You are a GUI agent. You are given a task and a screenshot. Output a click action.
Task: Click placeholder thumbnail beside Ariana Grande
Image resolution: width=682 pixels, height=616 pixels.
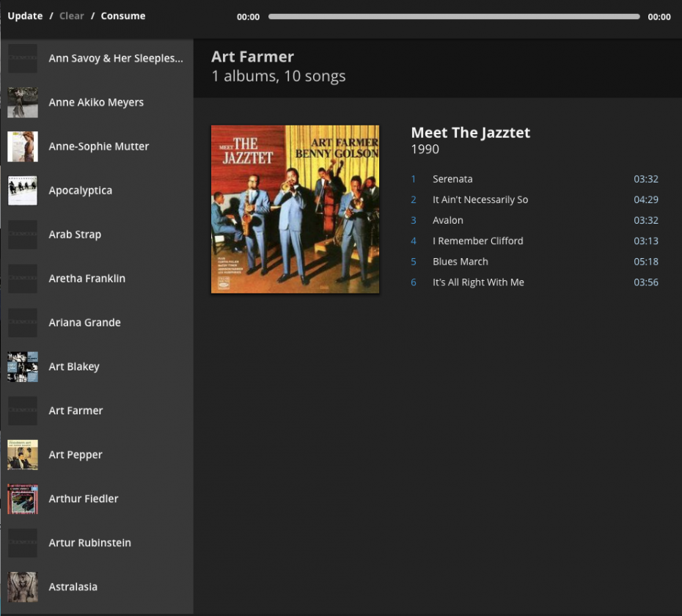tap(23, 323)
